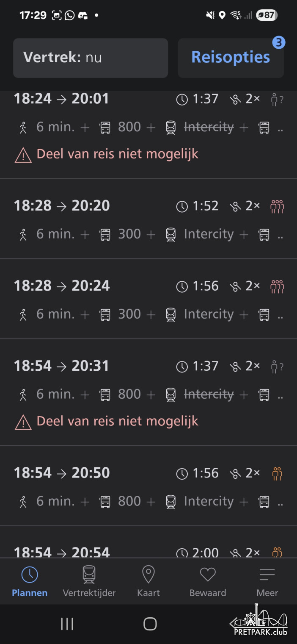Tap the Reisopties badge showing 3
The image size is (297, 644).
[x=278, y=43]
